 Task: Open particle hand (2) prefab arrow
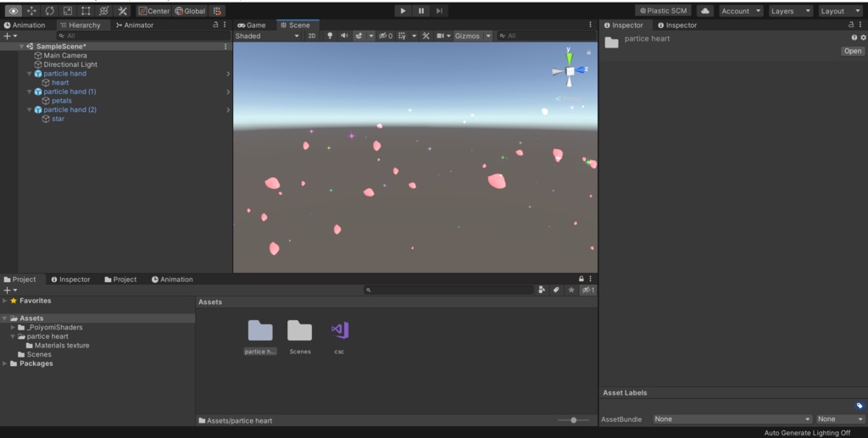(x=228, y=110)
